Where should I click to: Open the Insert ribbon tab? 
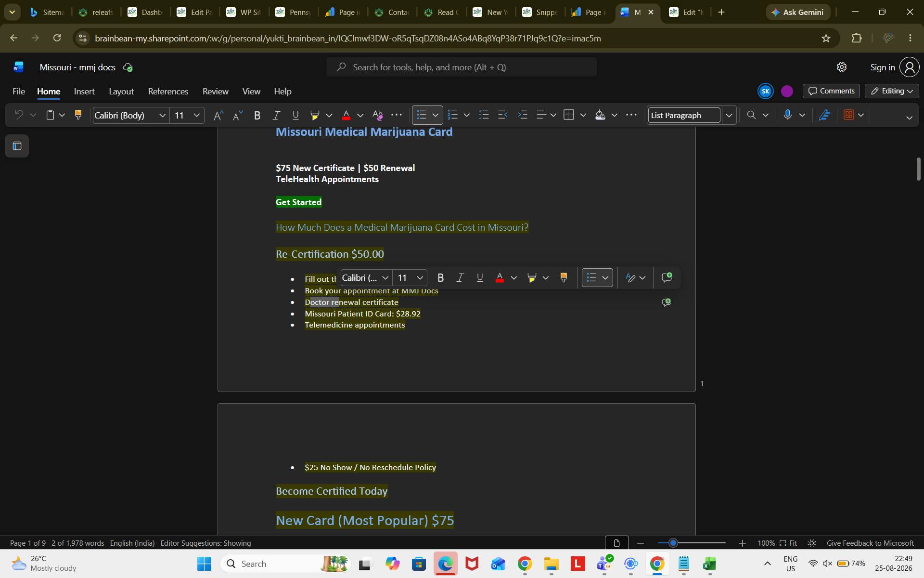click(84, 92)
